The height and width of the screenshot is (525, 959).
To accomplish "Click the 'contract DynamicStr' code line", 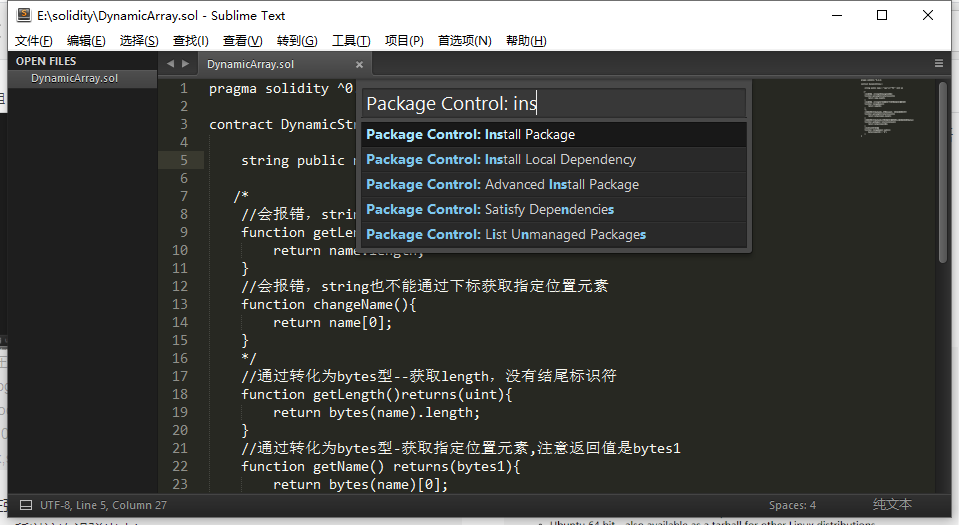I will tap(282, 125).
